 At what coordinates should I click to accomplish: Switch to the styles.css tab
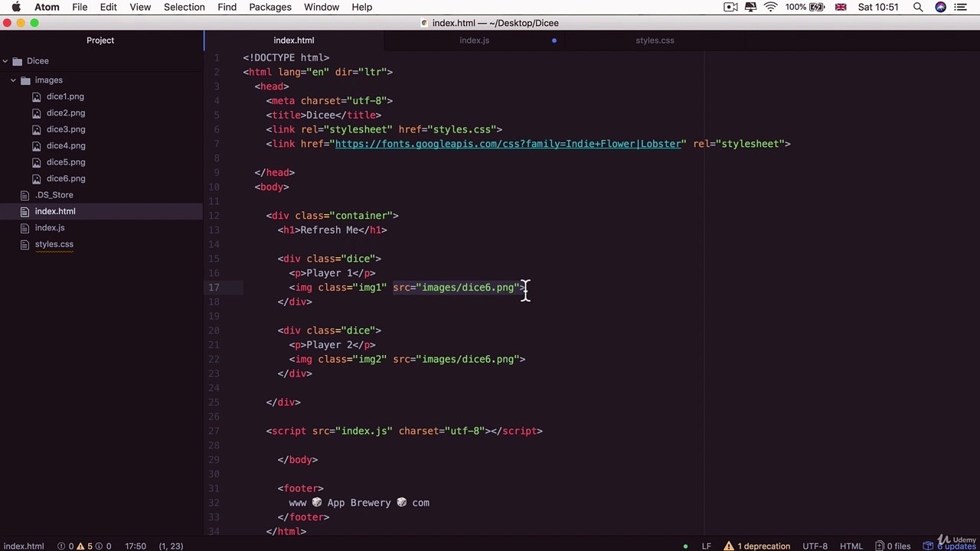click(x=655, y=41)
